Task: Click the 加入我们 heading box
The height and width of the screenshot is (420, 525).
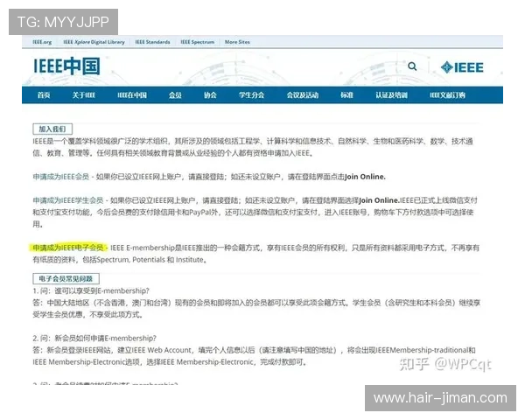Action: coord(52,129)
